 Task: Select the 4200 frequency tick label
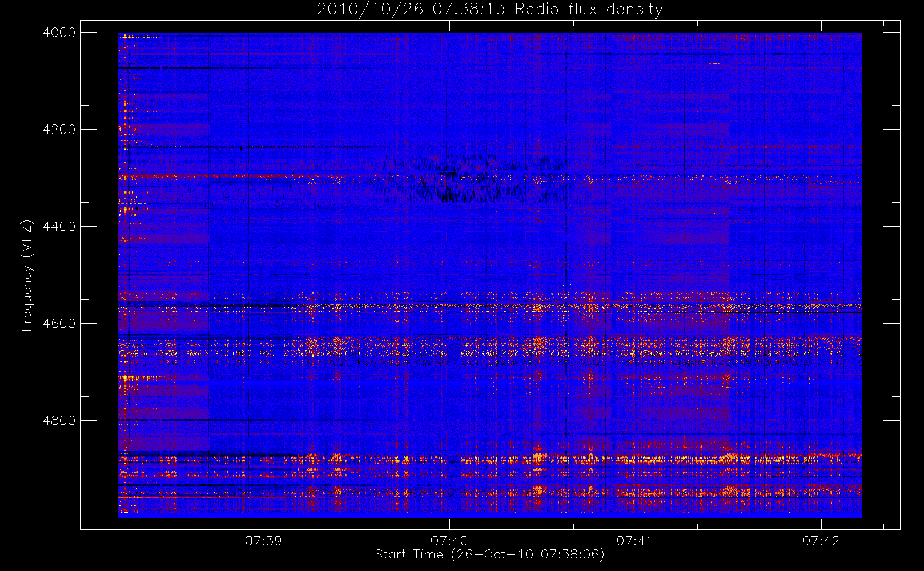coord(59,130)
